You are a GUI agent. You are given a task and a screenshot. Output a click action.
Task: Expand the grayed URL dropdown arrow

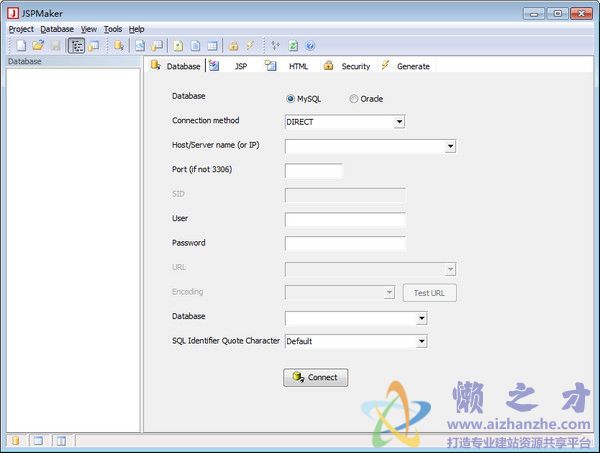coord(450,269)
